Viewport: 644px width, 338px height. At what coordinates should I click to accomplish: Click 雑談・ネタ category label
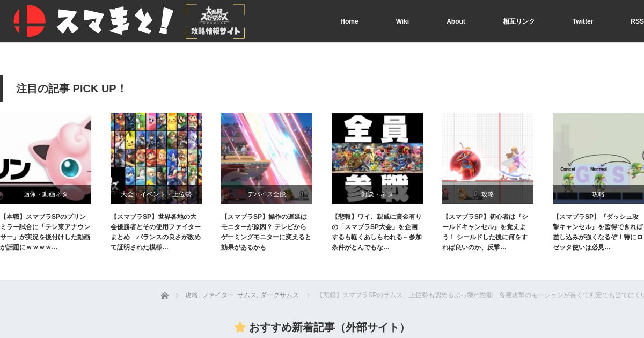[x=377, y=194]
